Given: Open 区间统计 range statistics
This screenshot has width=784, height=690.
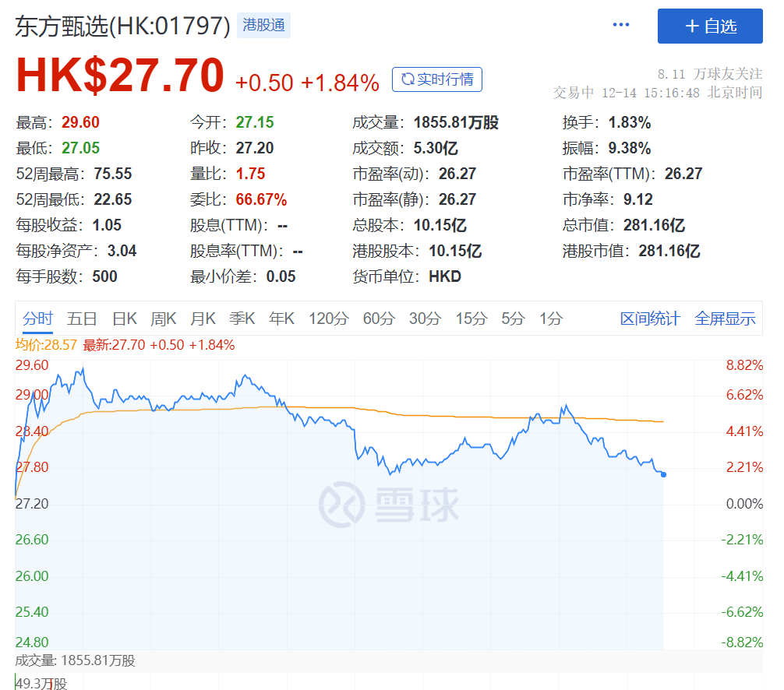Looking at the screenshot, I should [650, 319].
